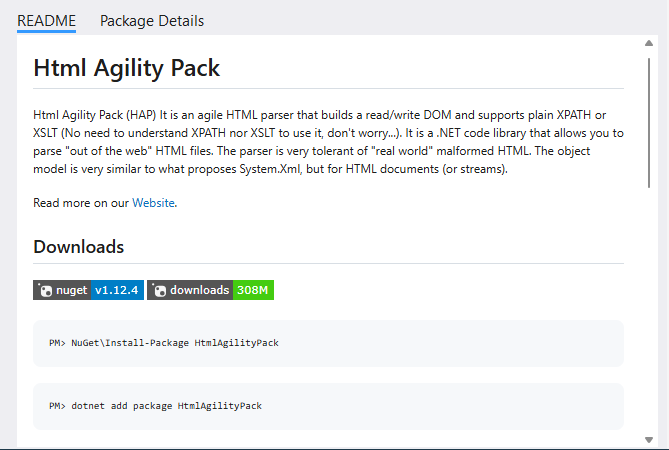
Task: Click the vertical scrollbar thumb
Action: click(x=649, y=123)
